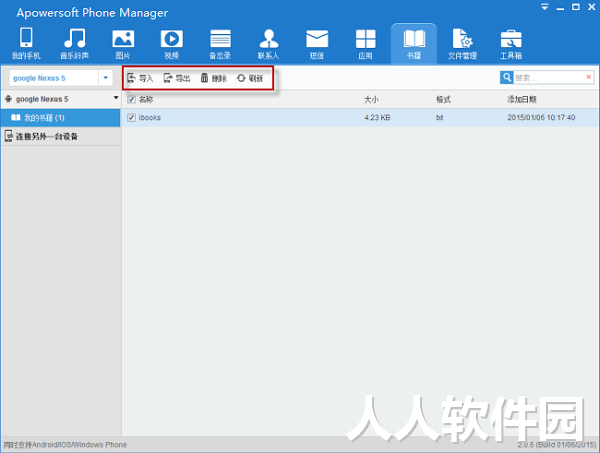Screen dimensions: 600x453
Task: Open the Music ringtones section
Action: 75,43
